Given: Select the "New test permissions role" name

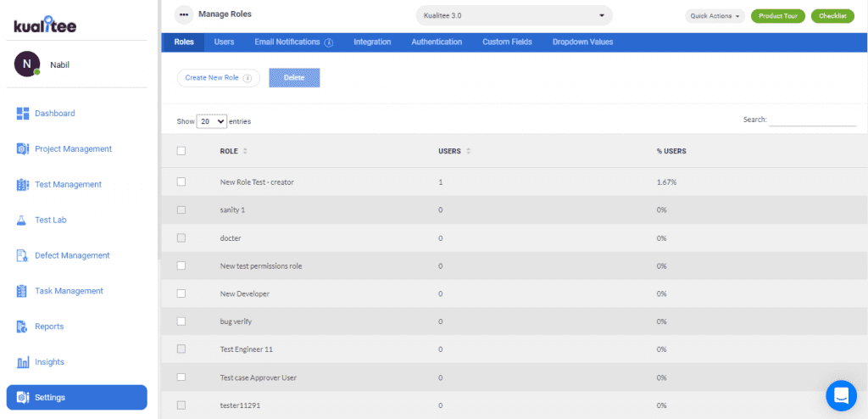Looking at the screenshot, I should 261,266.
